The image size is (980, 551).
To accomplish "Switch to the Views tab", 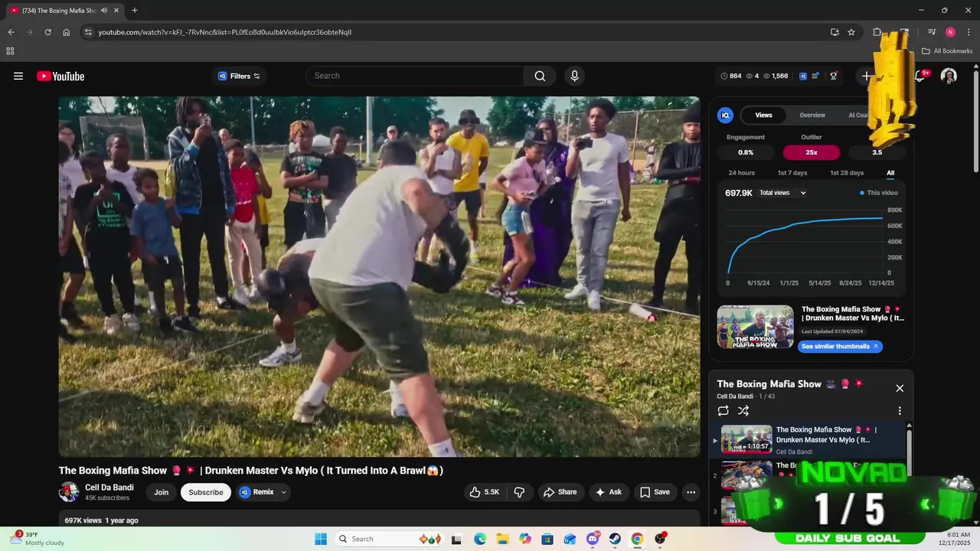I will click(763, 116).
